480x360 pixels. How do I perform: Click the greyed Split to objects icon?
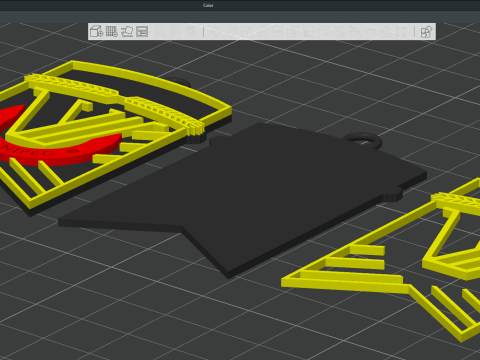click(161, 32)
